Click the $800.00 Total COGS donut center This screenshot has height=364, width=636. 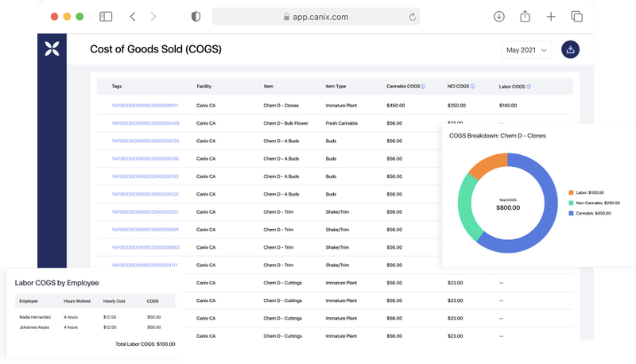tap(508, 207)
